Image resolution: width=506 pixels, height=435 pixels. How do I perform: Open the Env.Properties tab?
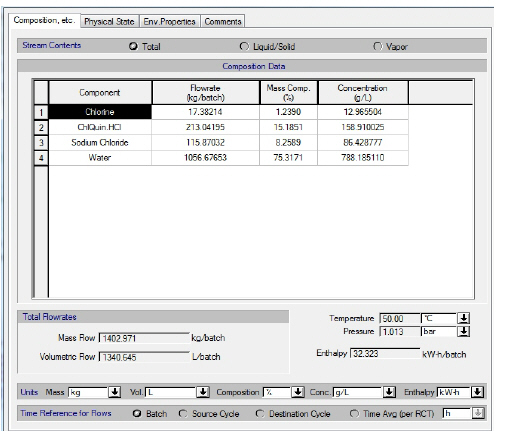(x=169, y=22)
